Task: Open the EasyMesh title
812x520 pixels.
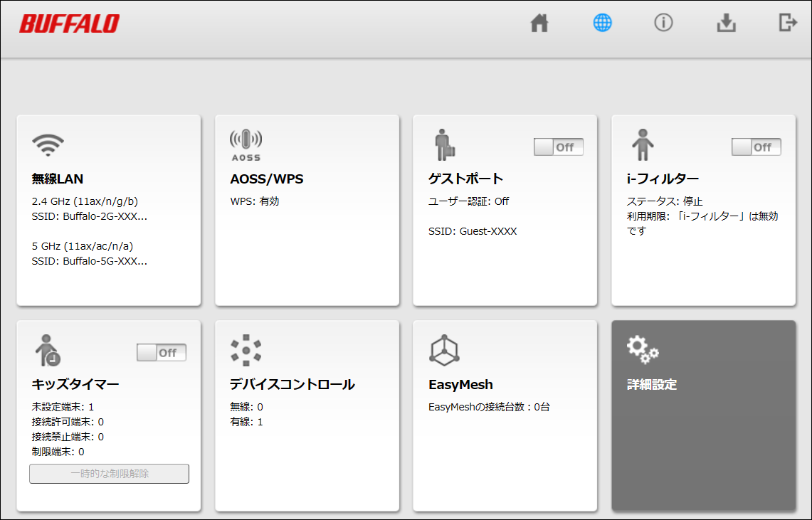Action: coord(460,384)
